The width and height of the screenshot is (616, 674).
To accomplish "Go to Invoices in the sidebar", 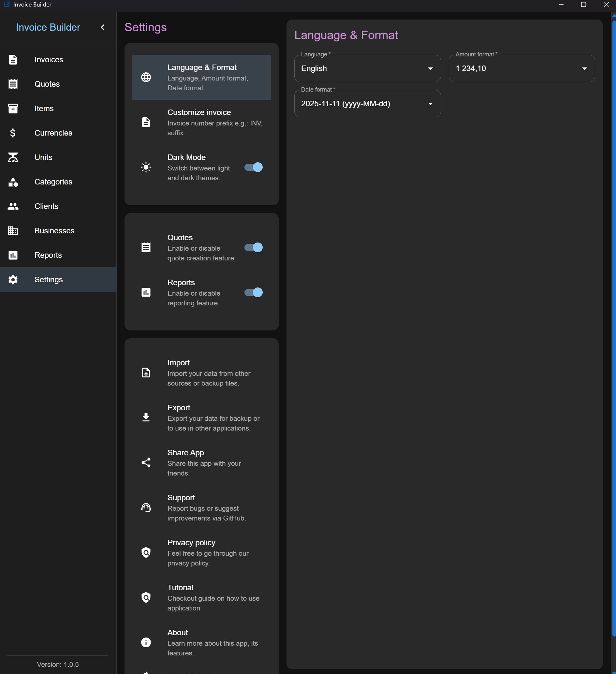I will (58, 60).
